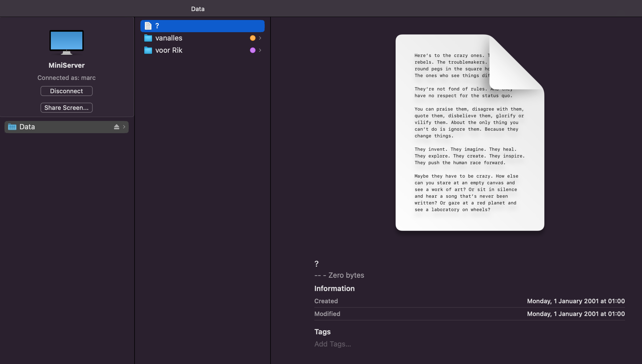Expand the vanalles folder chevron
The height and width of the screenshot is (364, 642).
[x=260, y=38]
